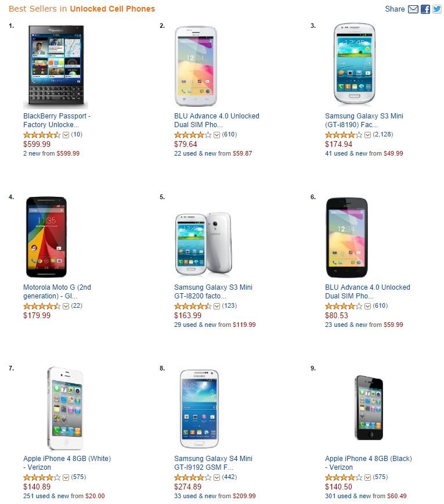444x504 pixels.
Task: Click Samsung Galaxy S4 Mini star rating
Action: click(x=192, y=477)
